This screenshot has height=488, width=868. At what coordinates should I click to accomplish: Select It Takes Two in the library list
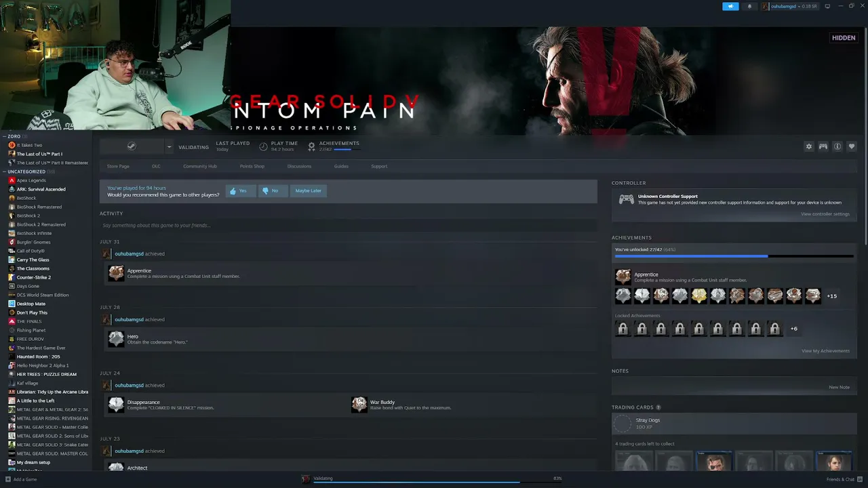point(29,145)
